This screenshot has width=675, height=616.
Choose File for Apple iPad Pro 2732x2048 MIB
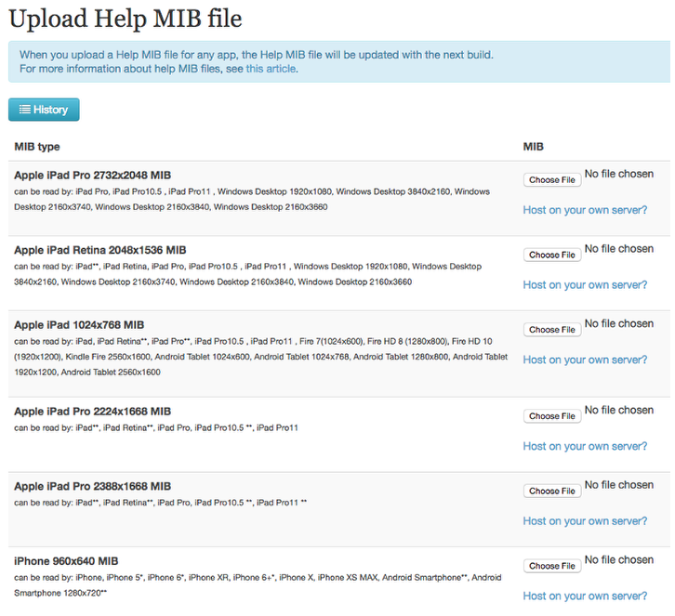click(552, 180)
